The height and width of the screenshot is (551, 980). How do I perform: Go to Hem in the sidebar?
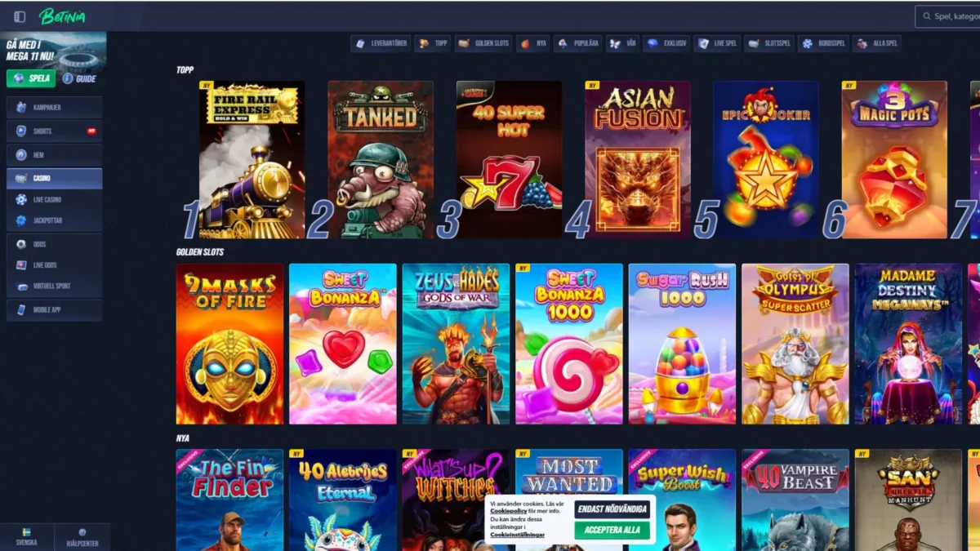coord(54,154)
